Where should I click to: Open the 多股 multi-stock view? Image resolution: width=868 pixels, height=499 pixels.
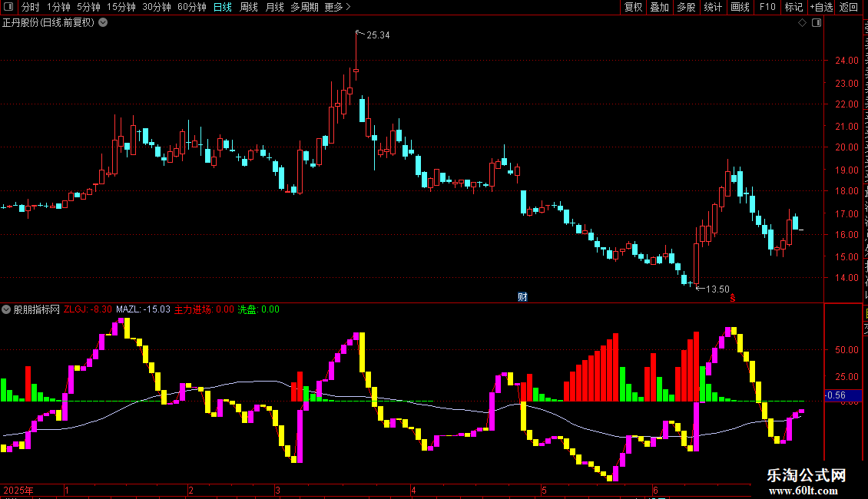686,7
